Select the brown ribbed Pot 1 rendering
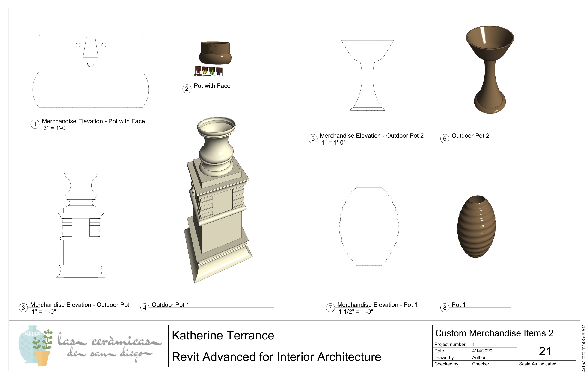The width and height of the screenshot is (588, 380). [x=476, y=227]
